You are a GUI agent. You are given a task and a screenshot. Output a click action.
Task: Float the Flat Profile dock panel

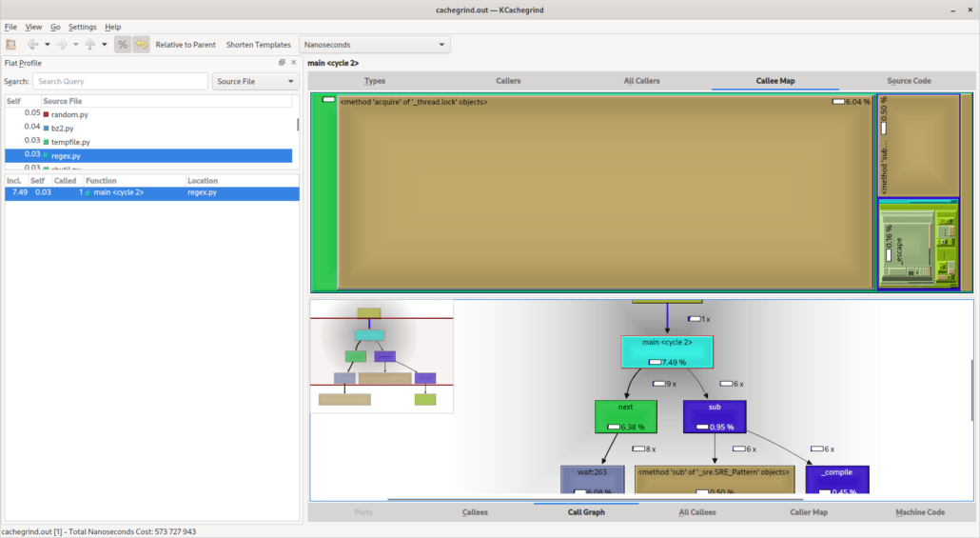[x=282, y=63]
